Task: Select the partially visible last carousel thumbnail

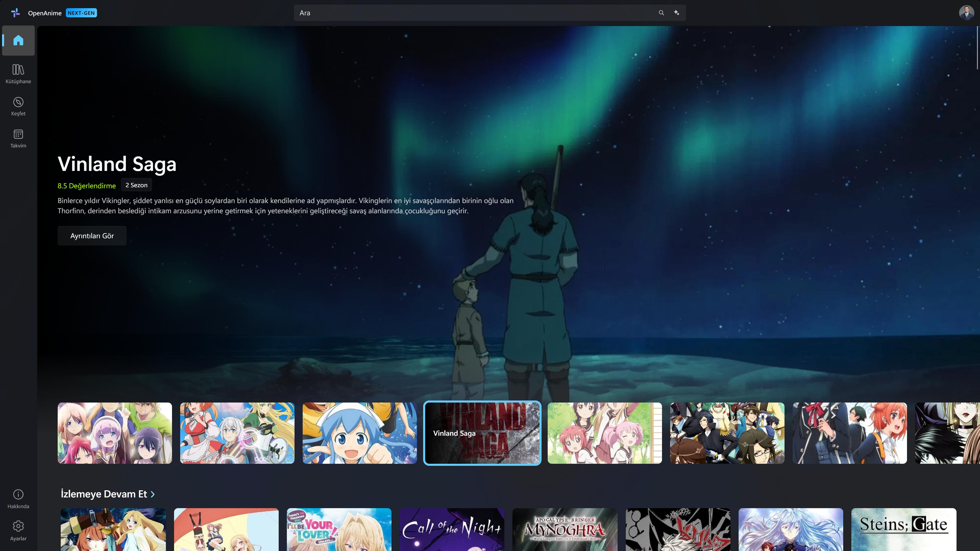Action: pos(947,433)
